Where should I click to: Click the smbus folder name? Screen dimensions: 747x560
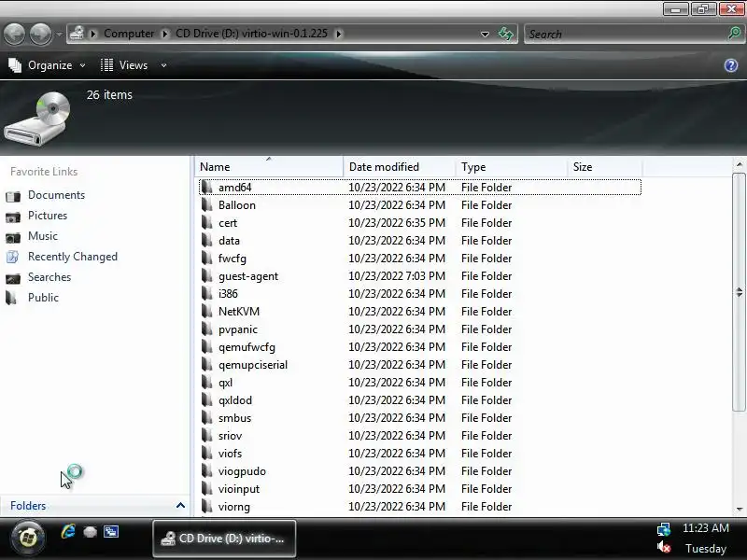[x=234, y=418]
